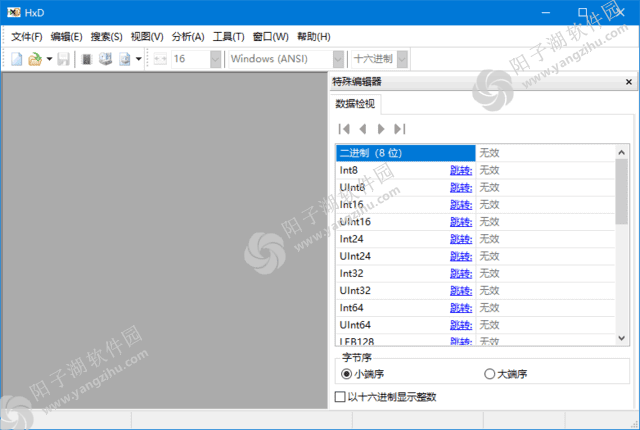Image resolution: width=640 pixels, height=430 pixels.
Task: Open the bytes per row dropdown arrow
Action: 216,59
